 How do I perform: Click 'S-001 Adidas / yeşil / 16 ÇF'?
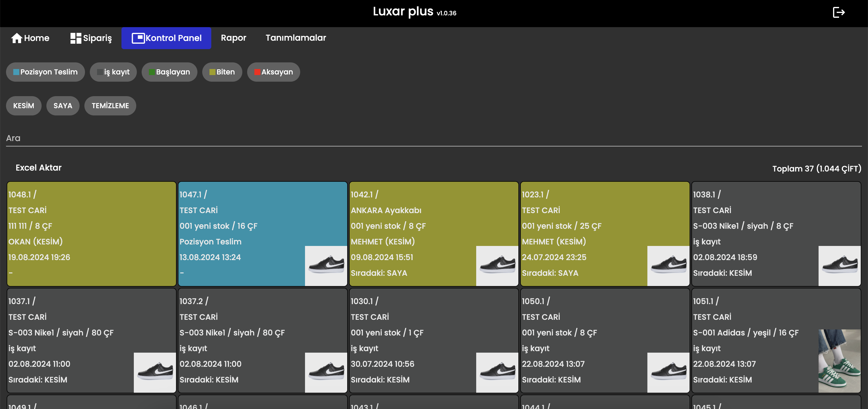click(x=746, y=333)
